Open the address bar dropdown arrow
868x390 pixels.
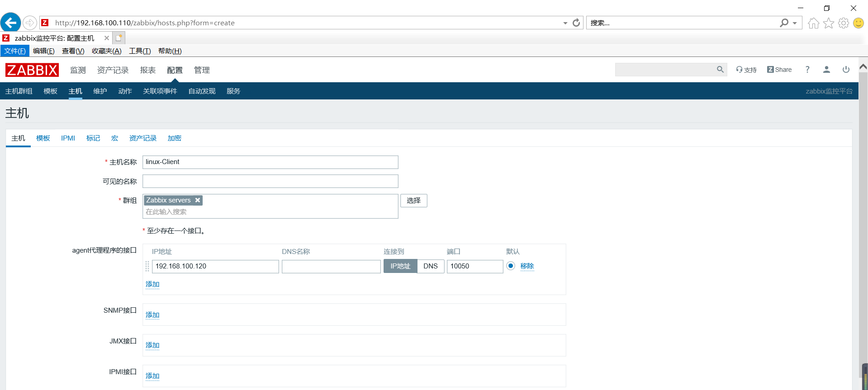click(x=565, y=23)
